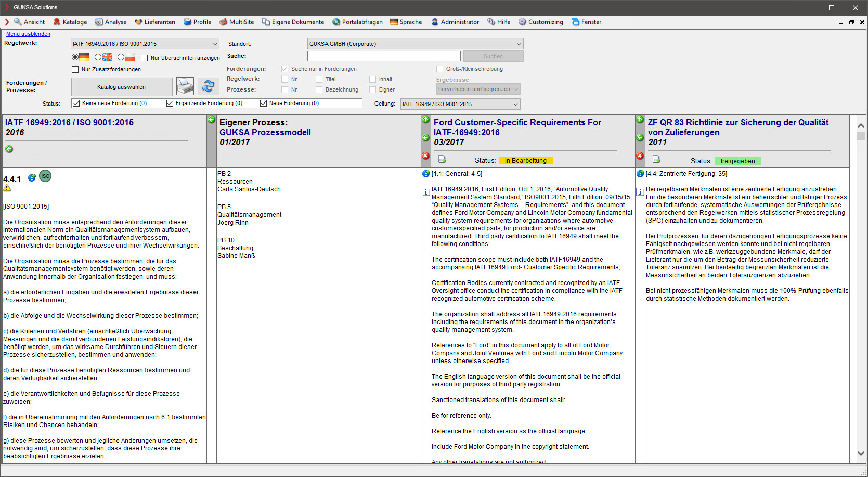Click the green ISO badge icon
This screenshot has height=477, width=868.
click(x=45, y=176)
